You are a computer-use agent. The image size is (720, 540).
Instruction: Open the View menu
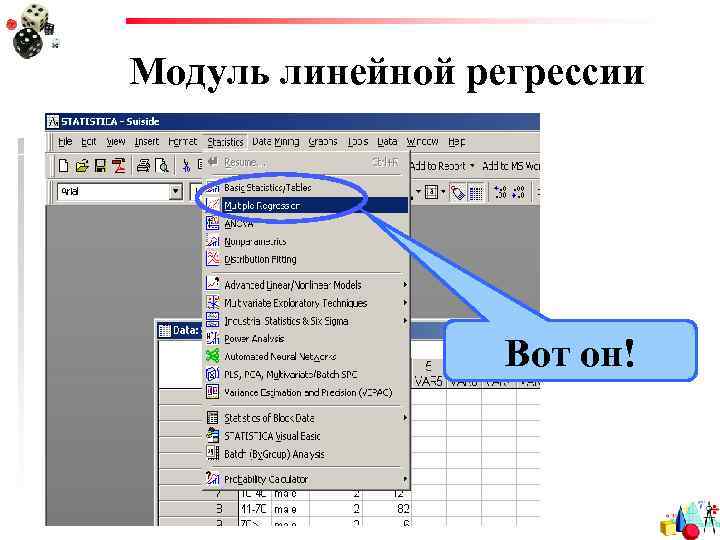[116, 142]
